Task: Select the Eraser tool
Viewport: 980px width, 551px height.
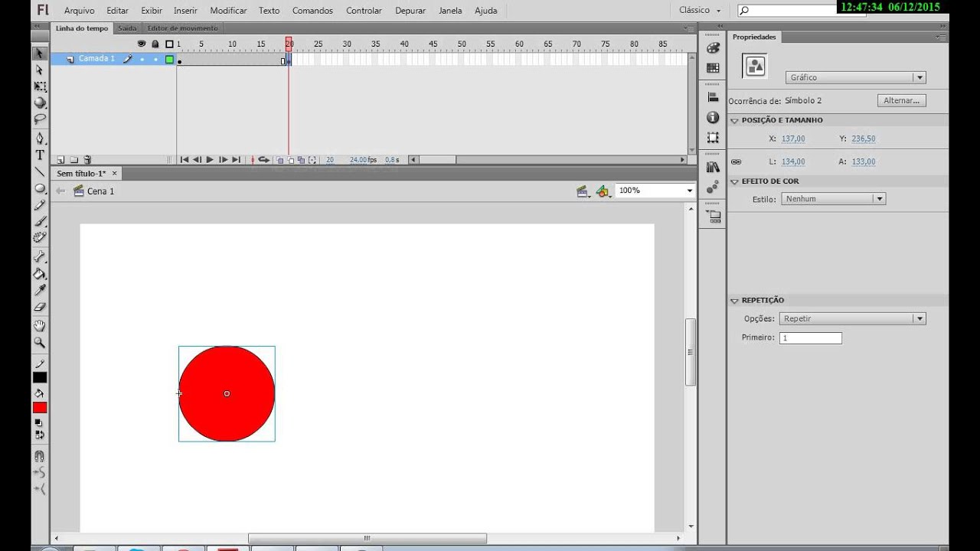Action: (40, 307)
